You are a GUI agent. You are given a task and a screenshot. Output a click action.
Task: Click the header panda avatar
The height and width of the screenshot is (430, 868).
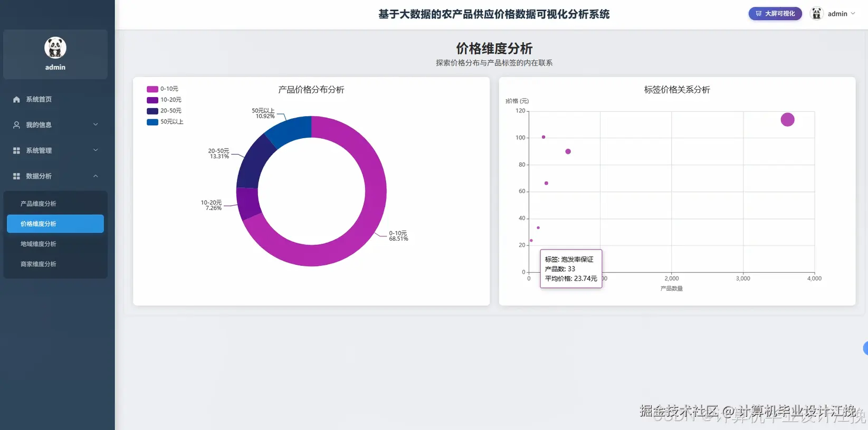point(816,14)
